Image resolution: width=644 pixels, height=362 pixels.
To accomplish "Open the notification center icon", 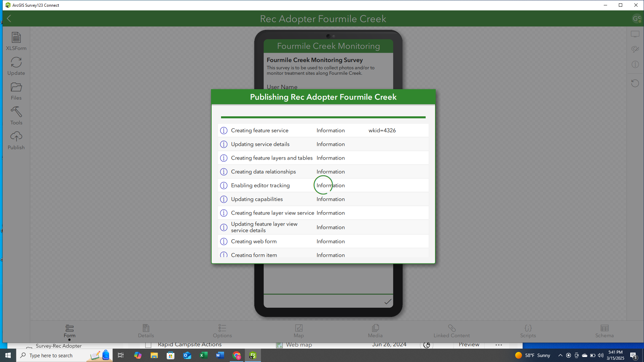I will click(x=634, y=356).
